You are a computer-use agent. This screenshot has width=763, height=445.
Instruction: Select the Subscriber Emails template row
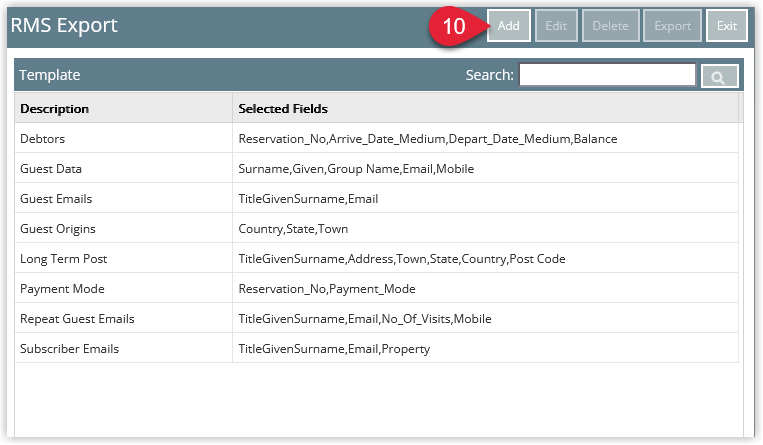(376, 349)
